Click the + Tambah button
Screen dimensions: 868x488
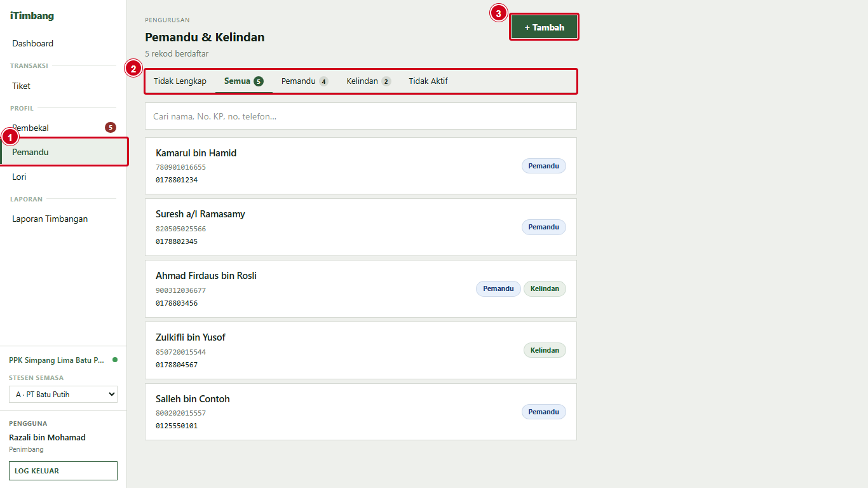tap(544, 27)
